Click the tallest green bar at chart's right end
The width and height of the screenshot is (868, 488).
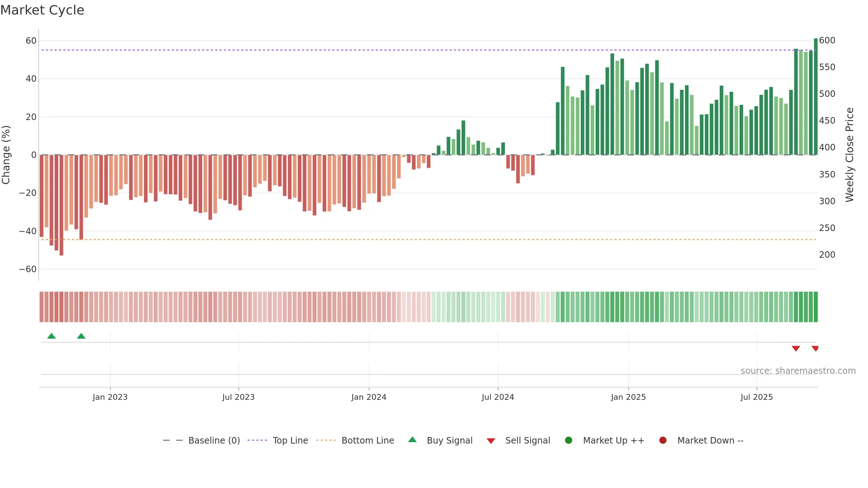816,97
